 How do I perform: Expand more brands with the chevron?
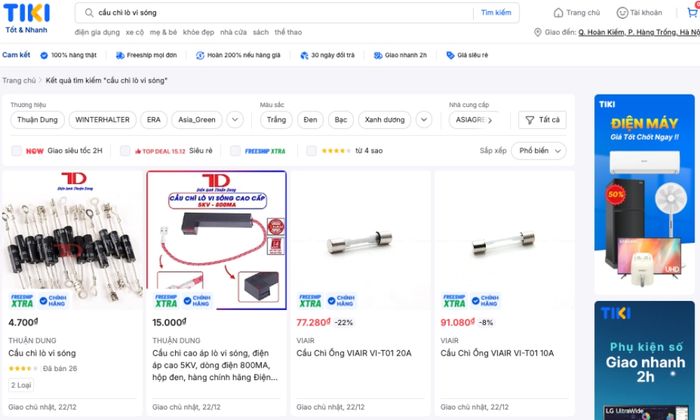tap(235, 120)
